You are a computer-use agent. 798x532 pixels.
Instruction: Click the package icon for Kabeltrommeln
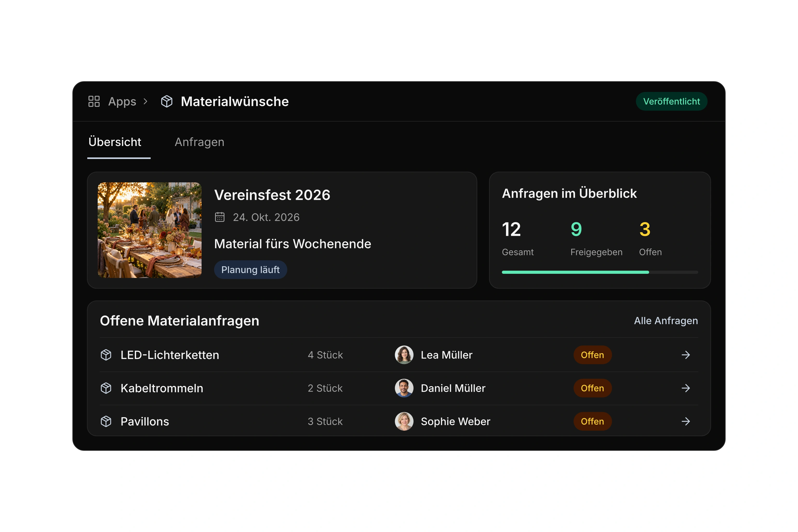[x=106, y=388]
